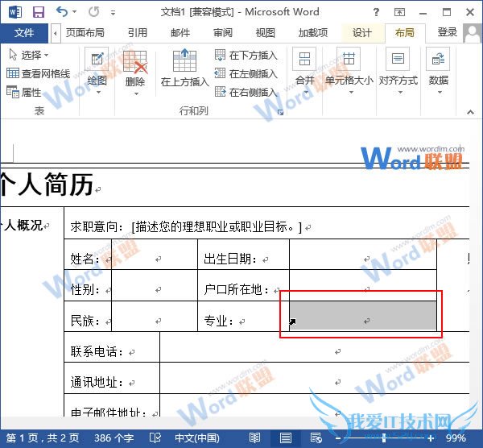Expand the 绘图 dropdown arrow
This screenshot has height=448, width=483.
tap(98, 92)
